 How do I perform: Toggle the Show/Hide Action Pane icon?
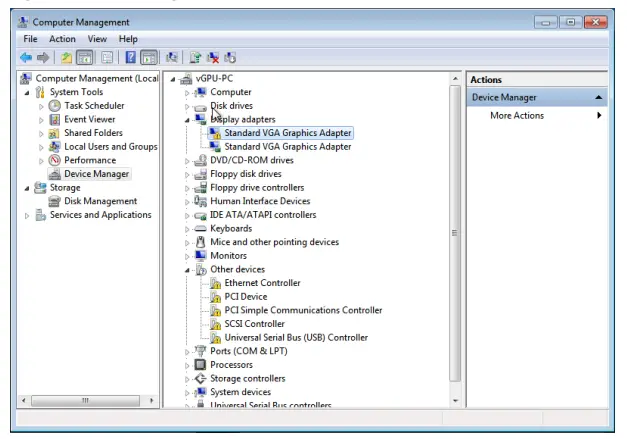coord(149,58)
